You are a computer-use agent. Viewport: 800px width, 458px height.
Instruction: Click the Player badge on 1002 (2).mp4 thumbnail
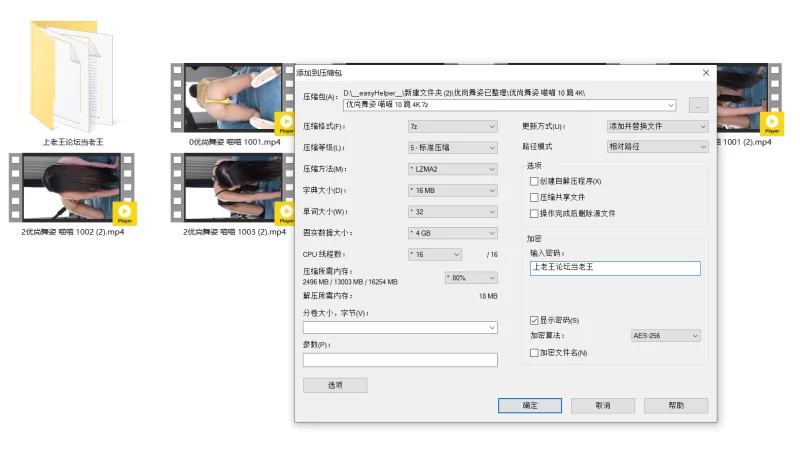(x=124, y=213)
